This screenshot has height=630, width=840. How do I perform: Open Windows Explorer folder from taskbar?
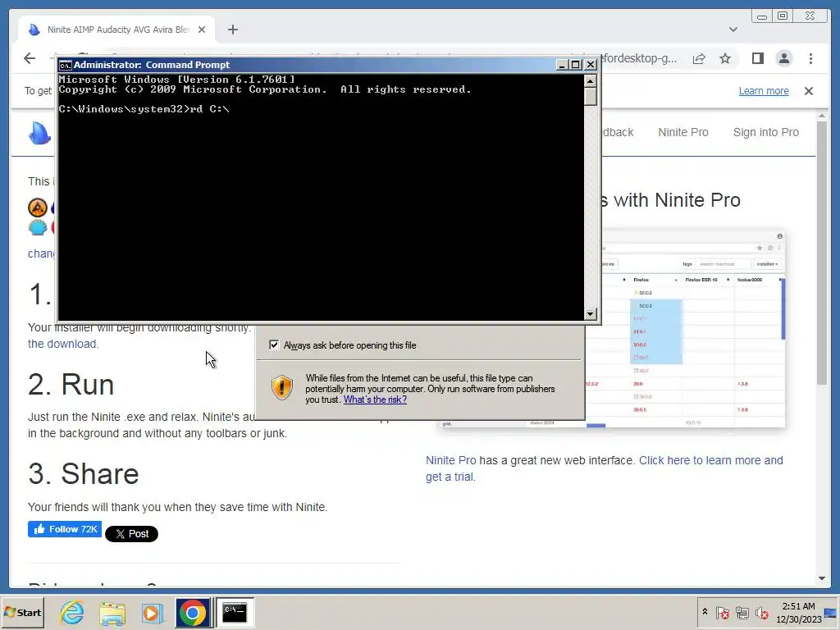pos(112,614)
